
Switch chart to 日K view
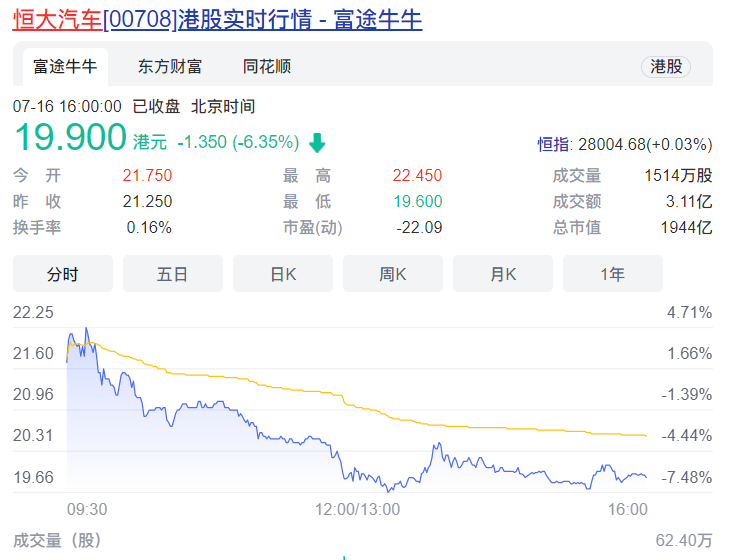tap(283, 274)
